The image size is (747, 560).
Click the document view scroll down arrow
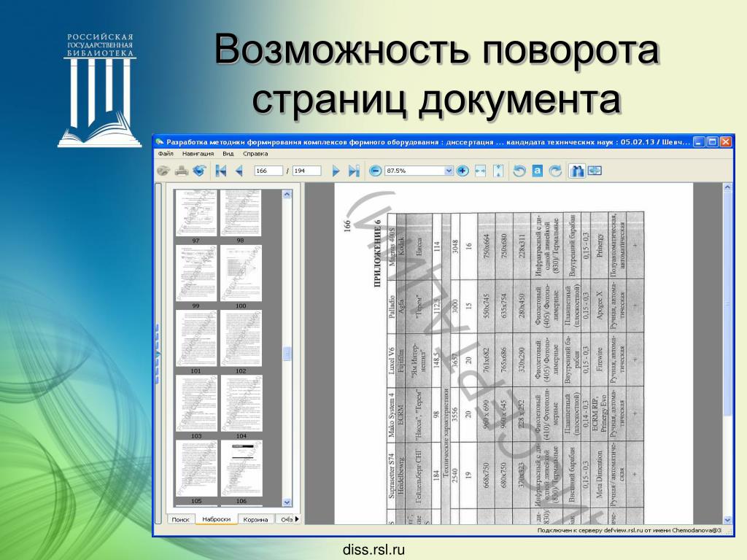click(727, 520)
